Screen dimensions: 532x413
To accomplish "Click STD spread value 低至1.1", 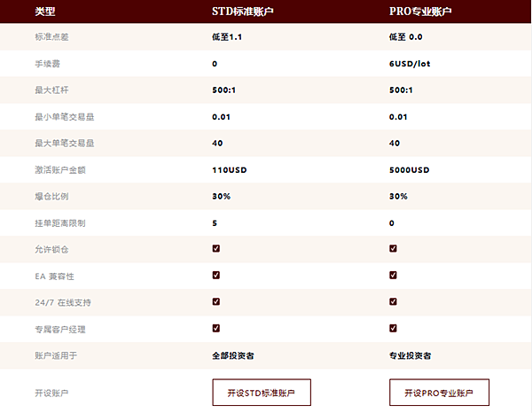I will (227, 37).
